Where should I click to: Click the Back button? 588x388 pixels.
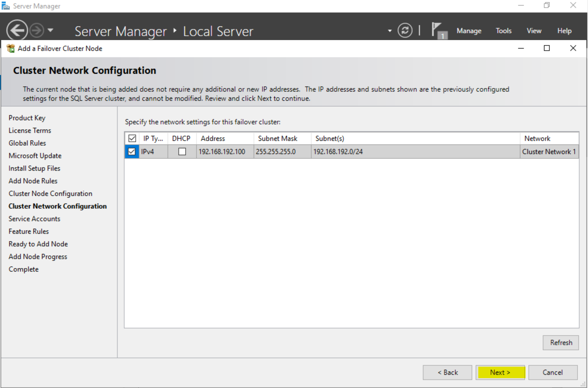pyautogui.click(x=447, y=372)
